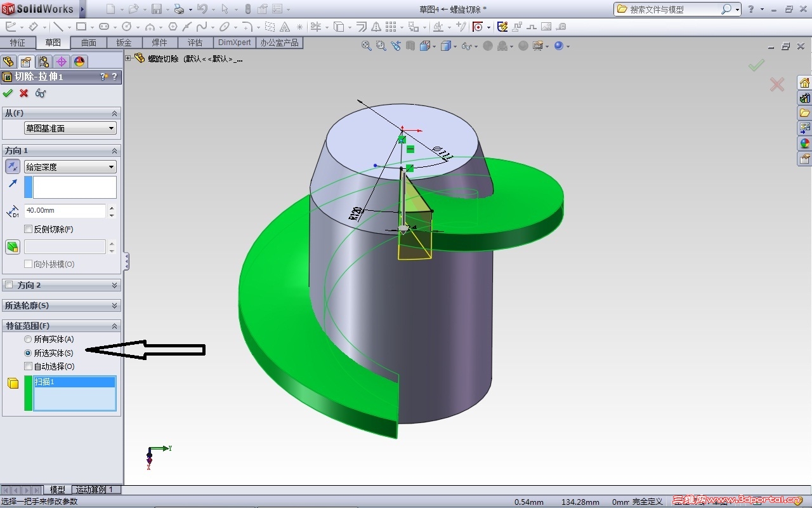The width and height of the screenshot is (812, 508).
Task: Switch to the 评估 tab
Action: point(195,43)
